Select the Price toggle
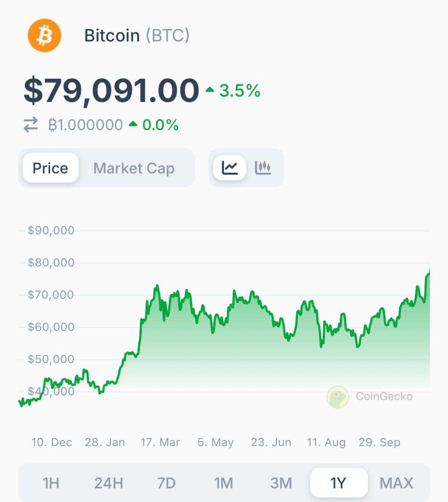Image resolution: width=448 pixels, height=502 pixels. [x=51, y=168]
